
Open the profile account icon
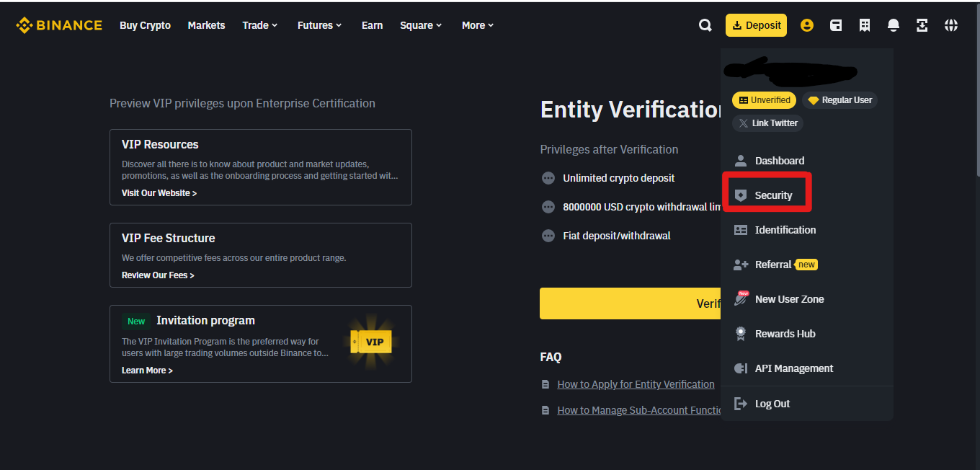coord(807,25)
